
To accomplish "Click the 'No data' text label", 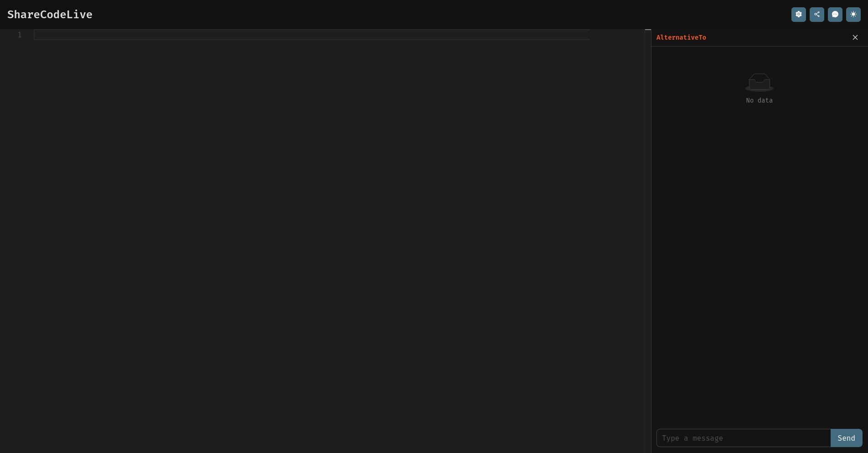I will tap(759, 100).
